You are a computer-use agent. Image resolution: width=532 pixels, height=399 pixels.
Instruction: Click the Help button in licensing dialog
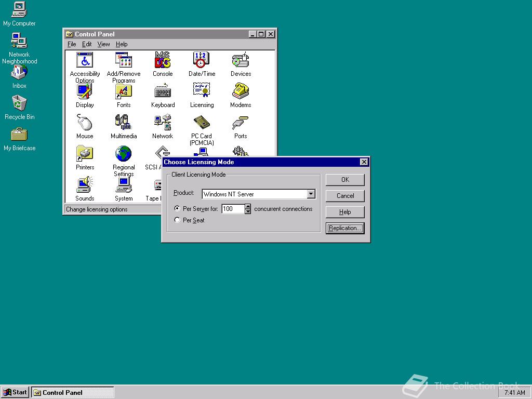click(345, 212)
